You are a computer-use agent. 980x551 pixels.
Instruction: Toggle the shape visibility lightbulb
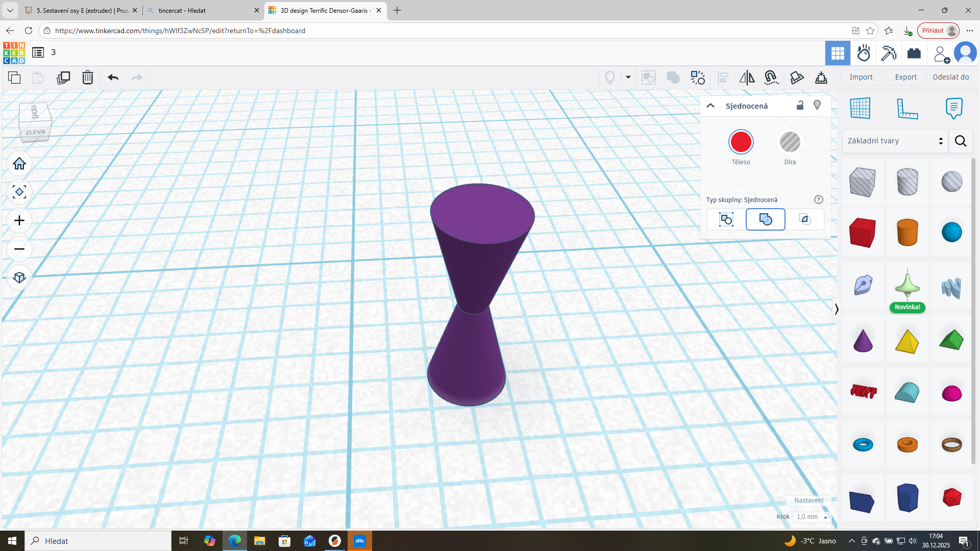coord(817,105)
